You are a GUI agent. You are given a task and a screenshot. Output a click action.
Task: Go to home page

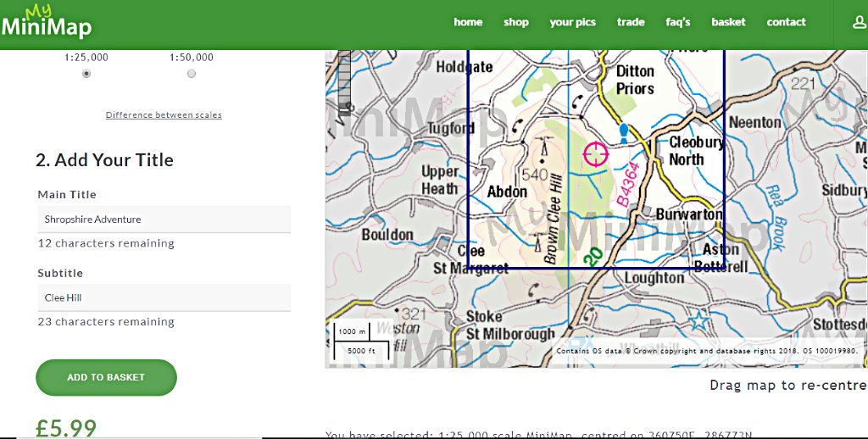pyautogui.click(x=468, y=22)
